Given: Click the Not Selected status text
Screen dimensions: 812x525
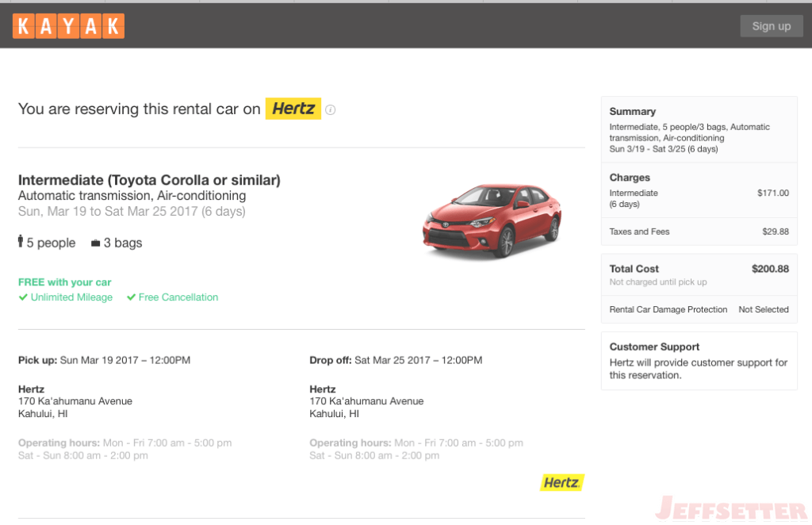Looking at the screenshot, I should (764, 309).
